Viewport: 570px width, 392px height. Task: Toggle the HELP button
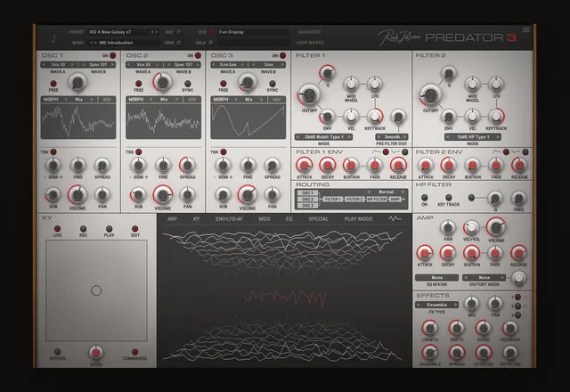point(211,43)
